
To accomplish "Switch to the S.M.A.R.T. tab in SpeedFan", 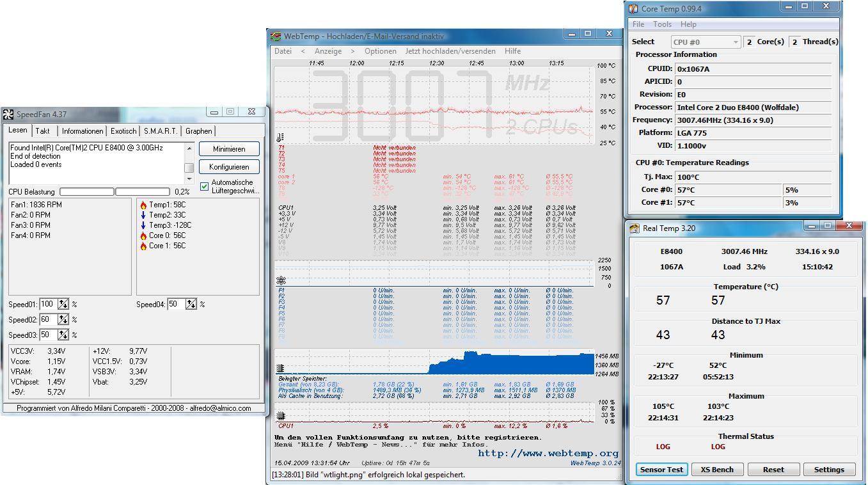I will [x=161, y=131].
